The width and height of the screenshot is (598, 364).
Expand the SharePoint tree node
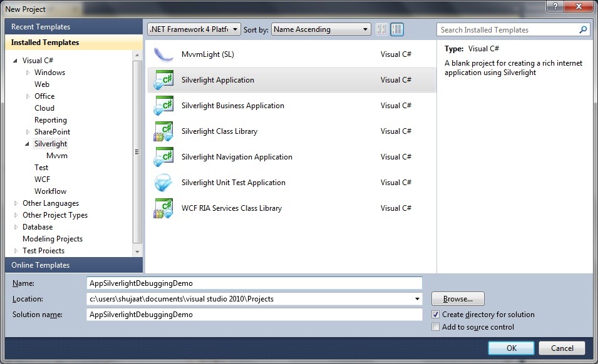coord(28,132)
